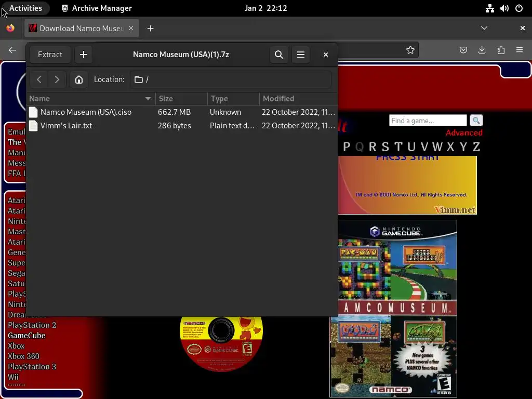The image size is (532, 399).
Task: Open the Firefox extensions icon
Action: (501, 50)
